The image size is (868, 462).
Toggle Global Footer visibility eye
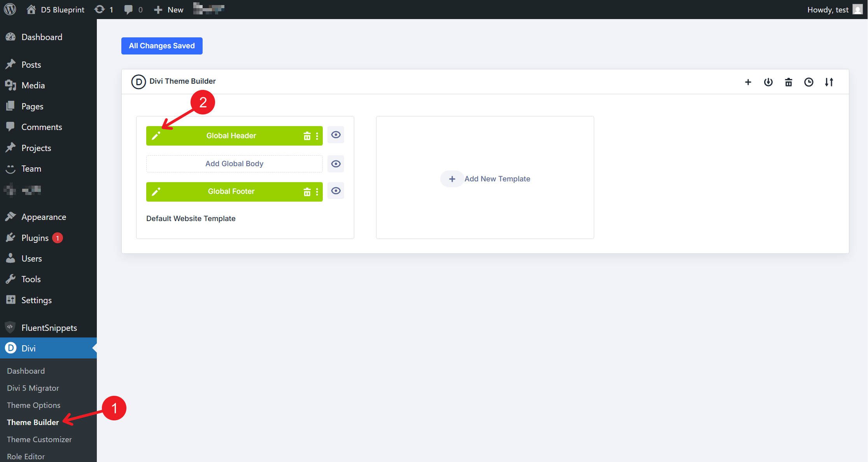[x=336, y=191]
